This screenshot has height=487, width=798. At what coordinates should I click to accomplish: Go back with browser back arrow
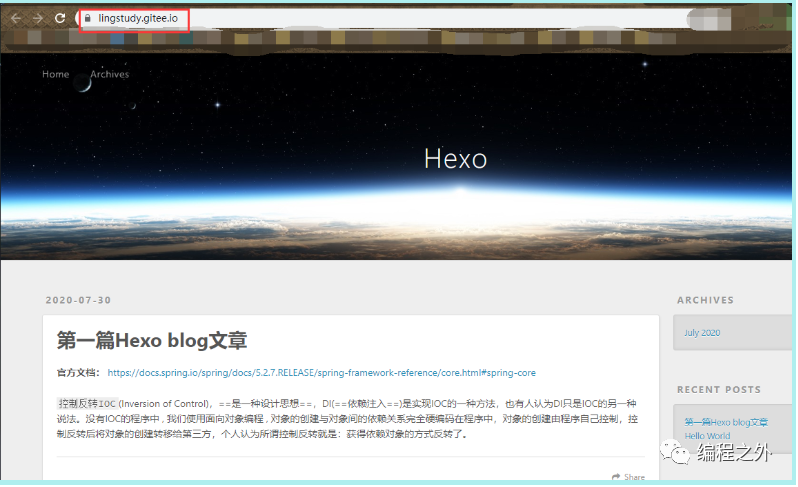pyautogui.click(x=16, y=18)
